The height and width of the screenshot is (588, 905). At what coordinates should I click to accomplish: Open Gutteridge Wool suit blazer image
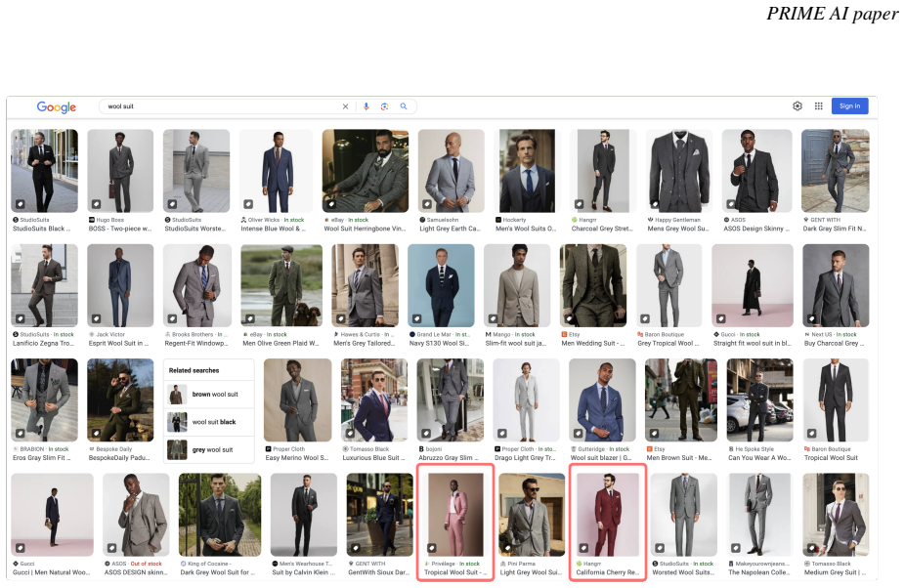click(602, 400)
